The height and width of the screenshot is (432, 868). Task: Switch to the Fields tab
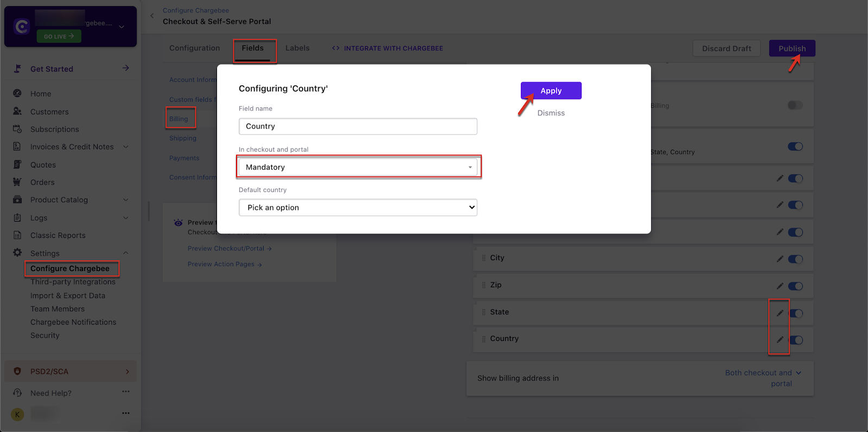click(x=253, y=48)
